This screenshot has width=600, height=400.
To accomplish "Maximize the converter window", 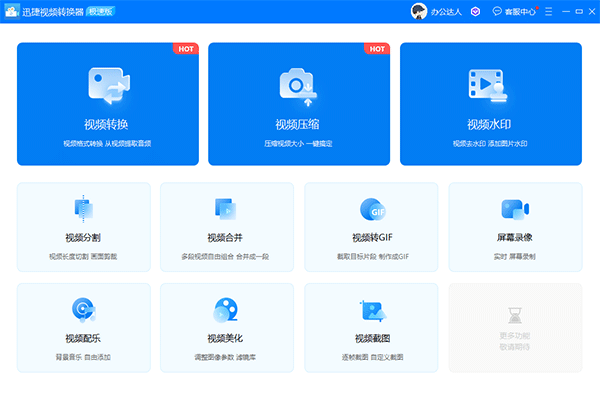I will 579,11.
